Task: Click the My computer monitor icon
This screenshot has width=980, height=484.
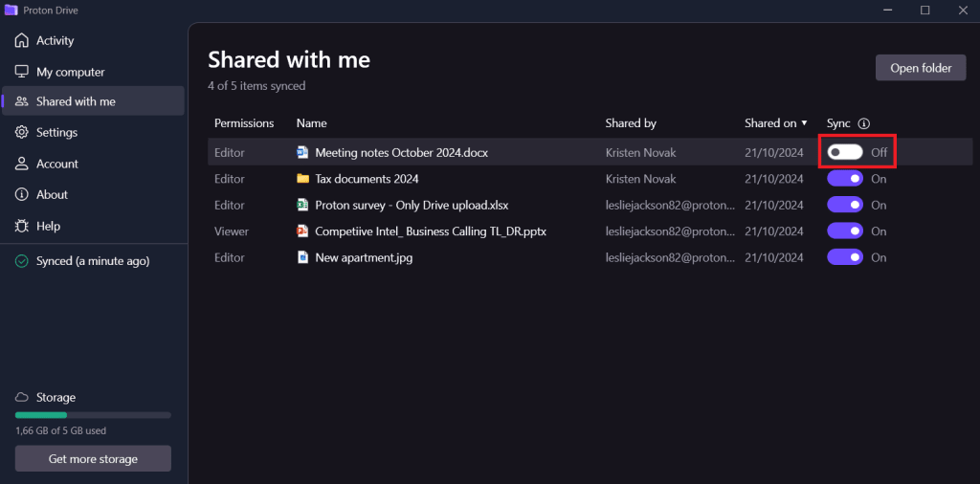Action: (x=22, y=72)
